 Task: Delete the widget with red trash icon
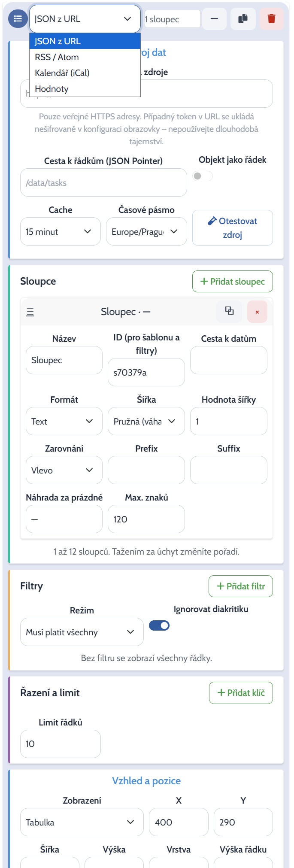click(x=272, y=19)
